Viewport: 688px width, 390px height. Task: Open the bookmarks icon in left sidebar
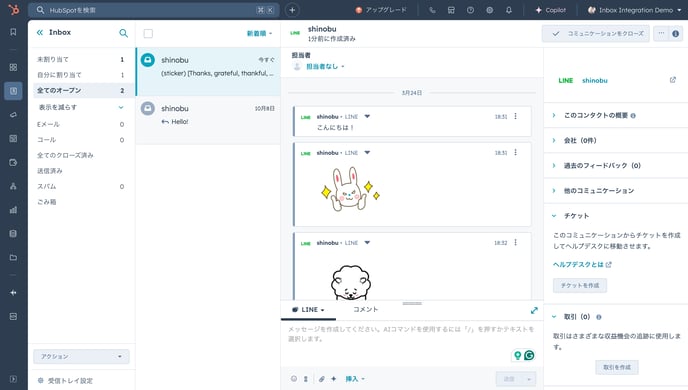(x=13, y=32)
